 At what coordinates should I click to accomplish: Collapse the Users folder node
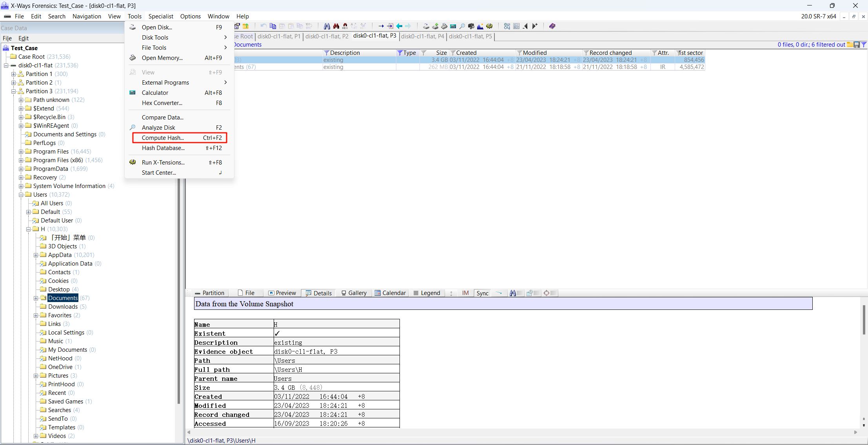pos(21,195)
